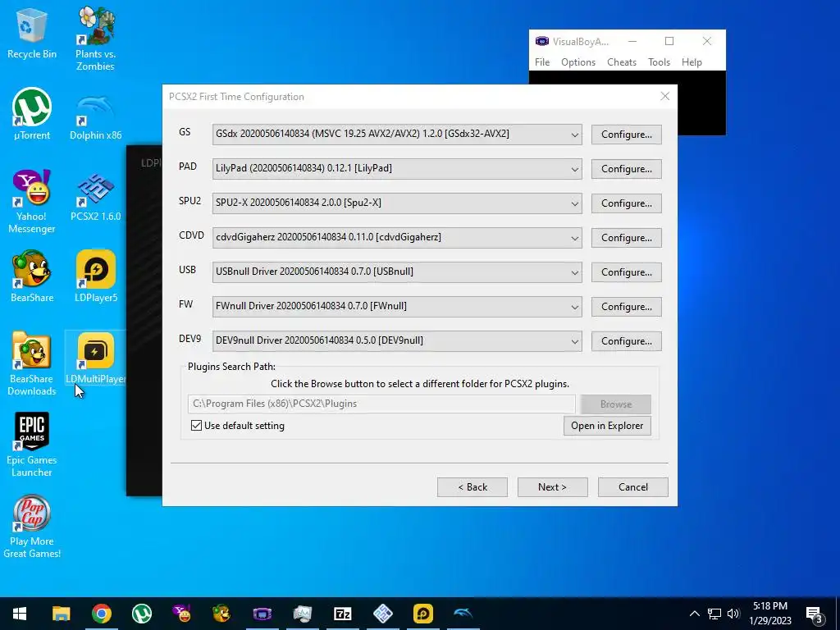Switch to PCSX2 in the taskbar

(382, 614)
